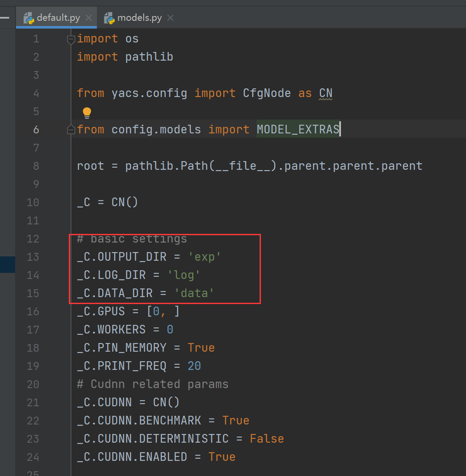Click _C.GPUS on line 16
466x476 pixels.
point(101,312)
